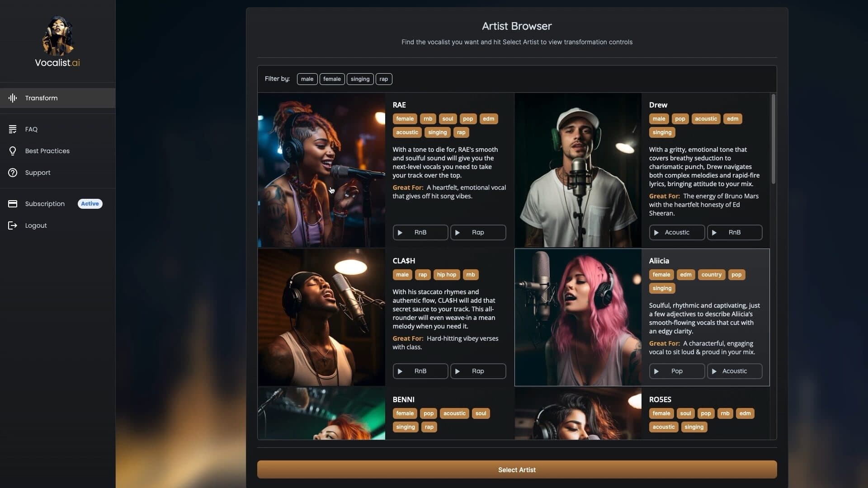Play CLA$H's Rap sample
Image resolution: width=868 pixels, height=488 pixels.
478,371
